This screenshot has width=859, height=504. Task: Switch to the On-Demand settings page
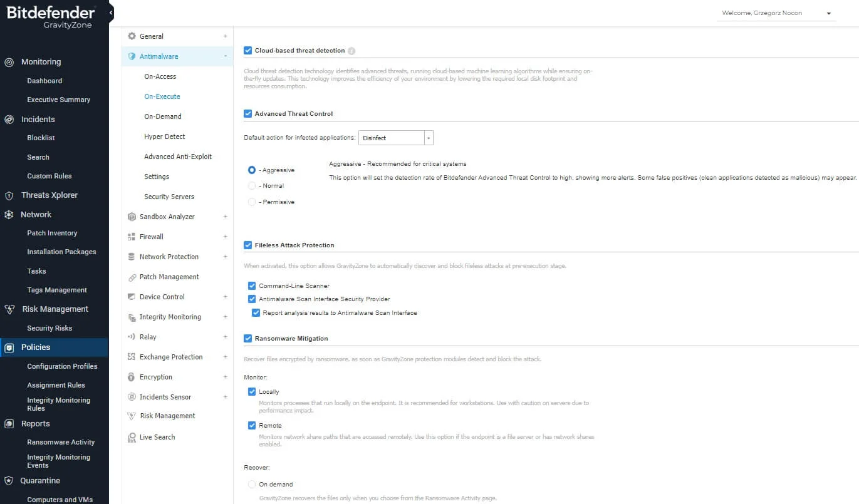tap(162, 116)
